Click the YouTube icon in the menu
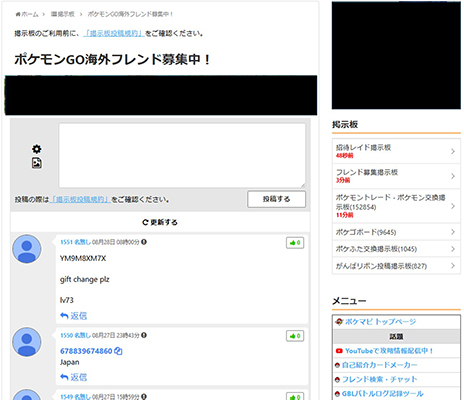Screen dimensions: 464x400 pos(339,351)
